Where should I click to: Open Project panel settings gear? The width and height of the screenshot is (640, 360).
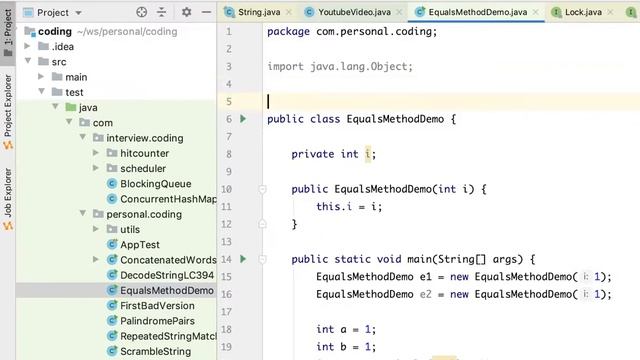187,12
